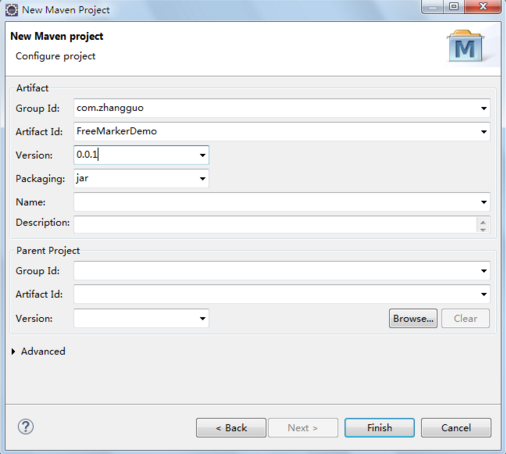Maximize the New Maven Project window

[454, 6]
